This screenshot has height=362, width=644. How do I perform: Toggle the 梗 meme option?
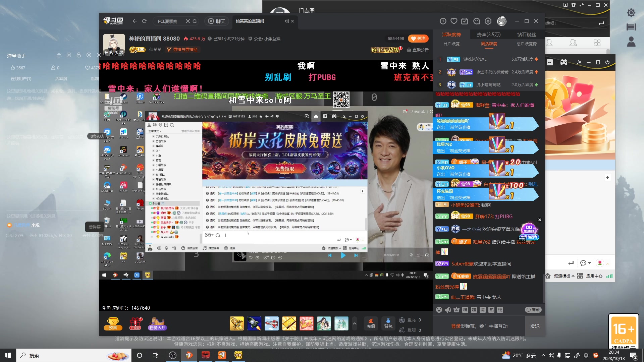pos(500,310)
